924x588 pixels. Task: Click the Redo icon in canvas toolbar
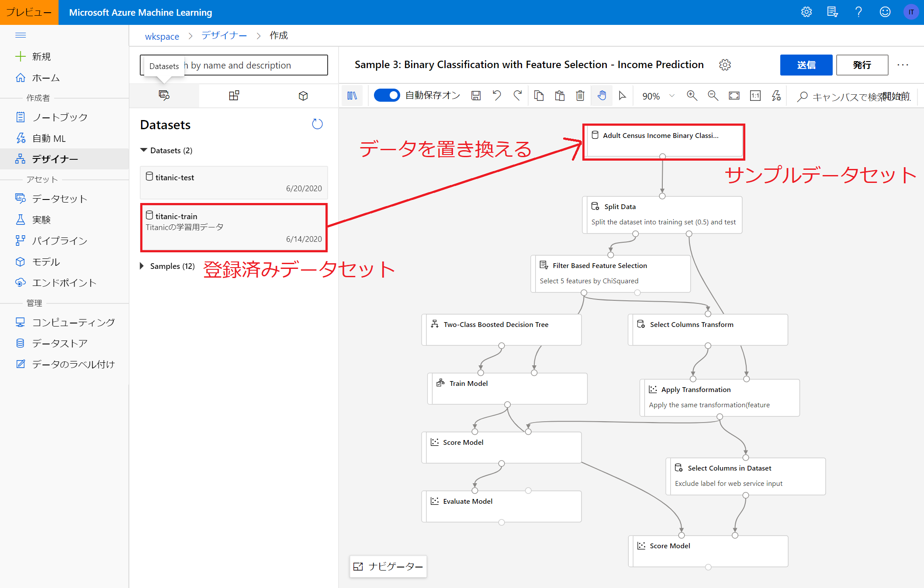(518, 95)
